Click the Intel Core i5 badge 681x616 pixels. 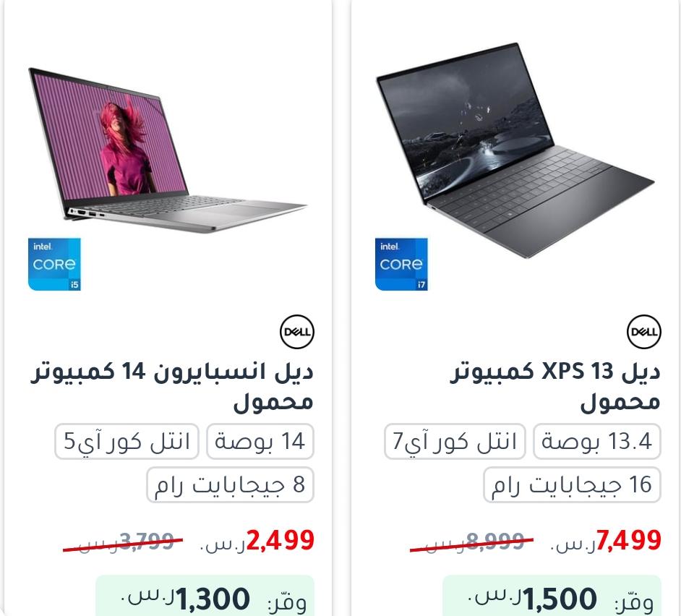tap(54, 264)
